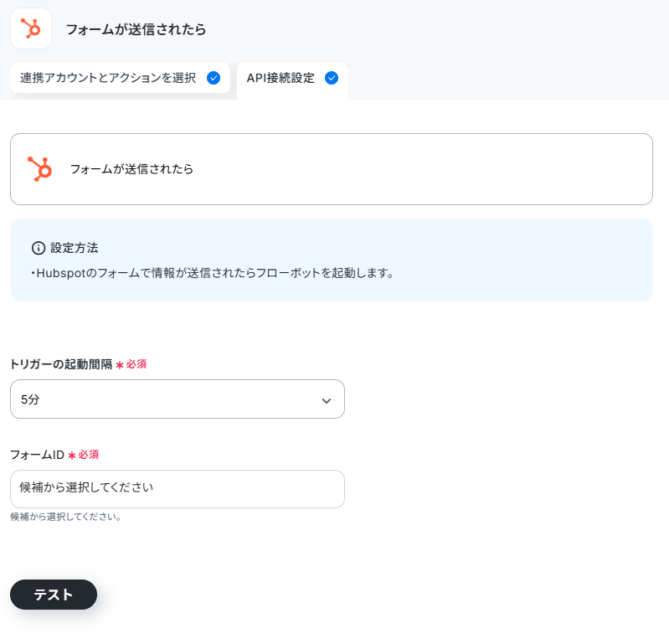
Task: Click the page title フォームが送信されたら at the top
Action: 136,29
